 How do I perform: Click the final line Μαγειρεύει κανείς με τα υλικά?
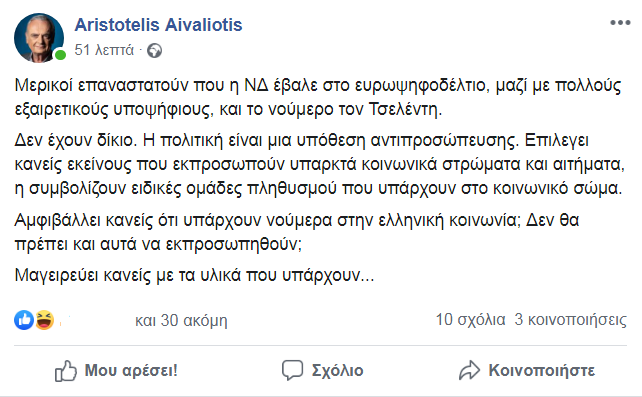[x=194, y=275]
